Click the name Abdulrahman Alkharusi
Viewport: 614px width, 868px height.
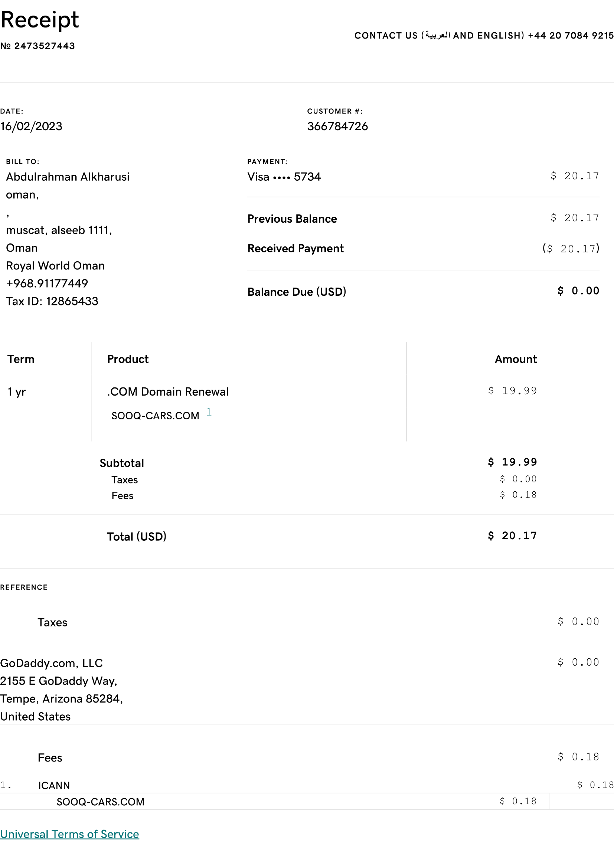tap(68, 177)
